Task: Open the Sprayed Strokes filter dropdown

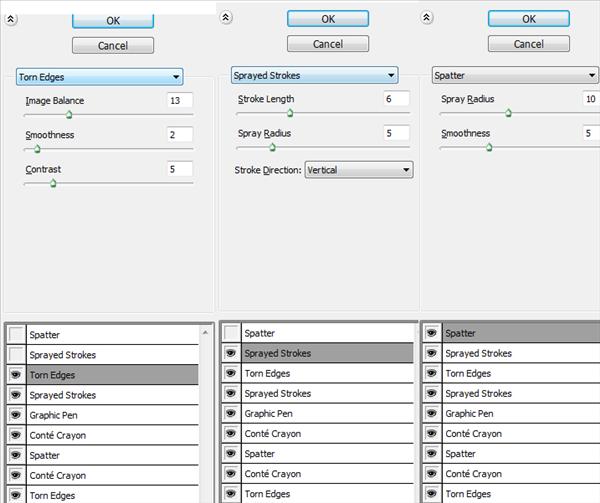Action: 315,75
